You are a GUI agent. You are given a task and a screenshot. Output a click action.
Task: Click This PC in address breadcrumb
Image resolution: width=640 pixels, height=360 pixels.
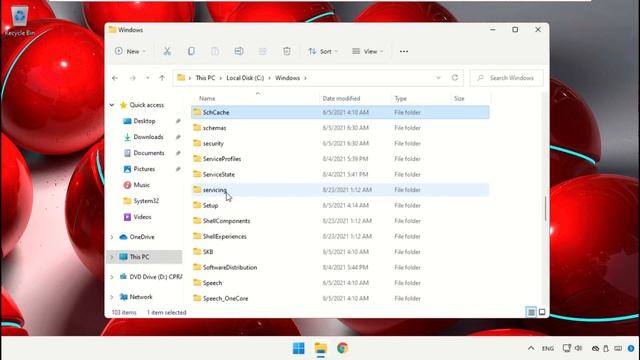click(x=205, y=78)
